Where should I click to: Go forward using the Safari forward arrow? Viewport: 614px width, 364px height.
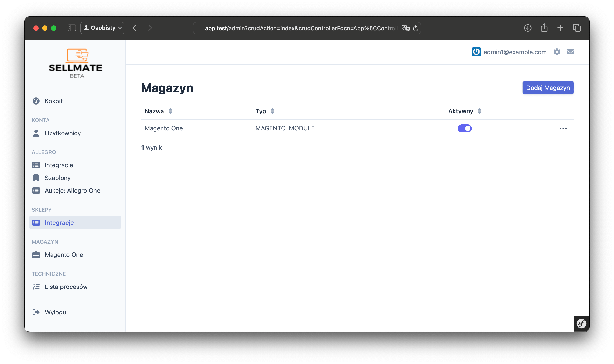[150, 28]
